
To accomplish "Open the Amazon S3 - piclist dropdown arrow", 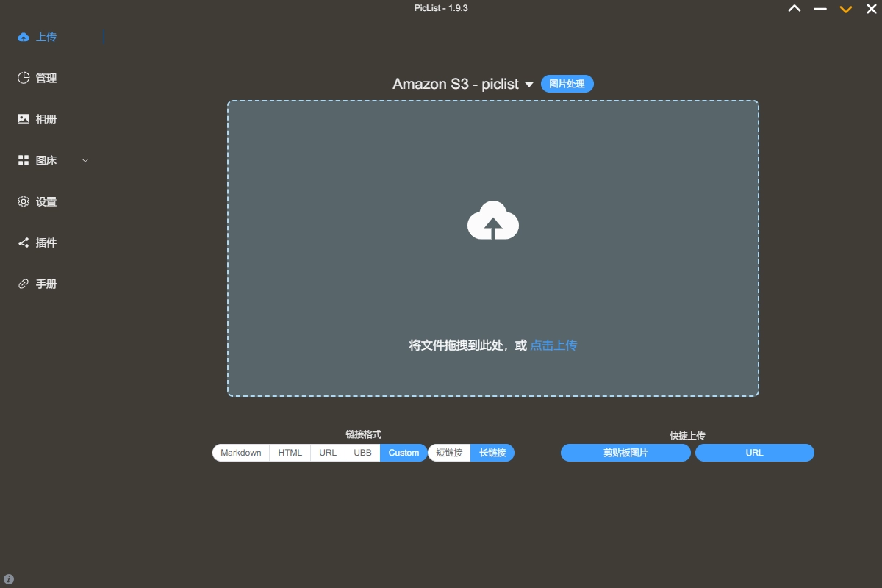I will click(x=528, y=85).
